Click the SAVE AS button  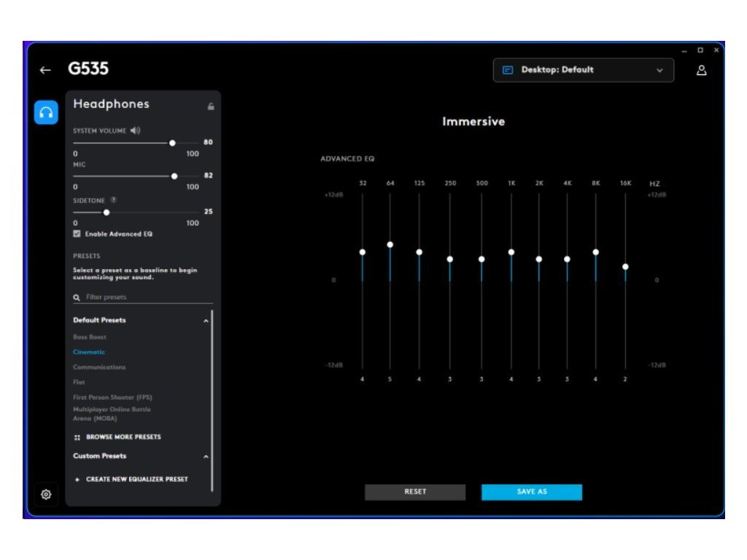point(532,492)
